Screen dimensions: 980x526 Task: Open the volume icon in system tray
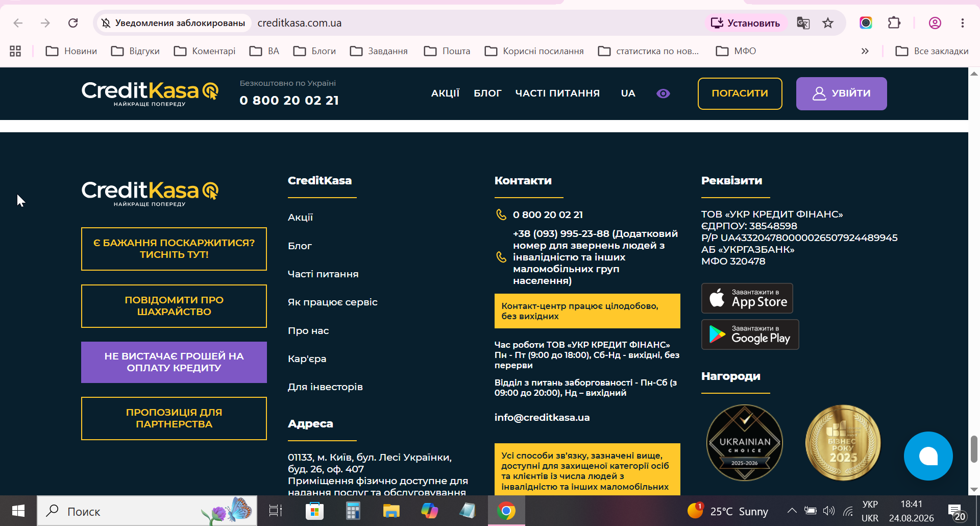pos(829,511)
